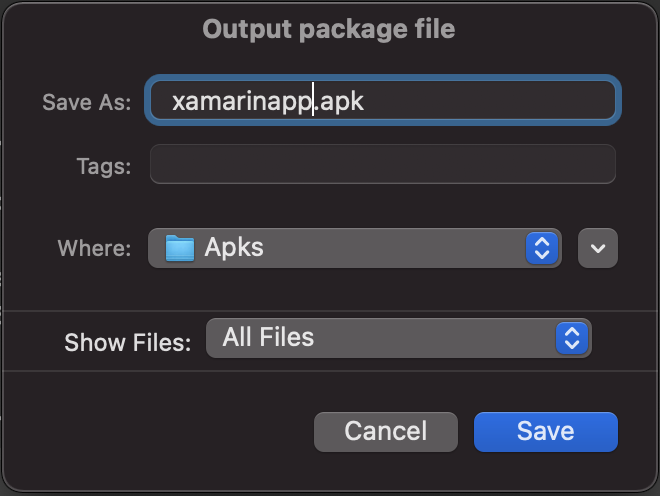Click the Save As label
This screenshot has height=496, width=660.
[x=87, y=102]
